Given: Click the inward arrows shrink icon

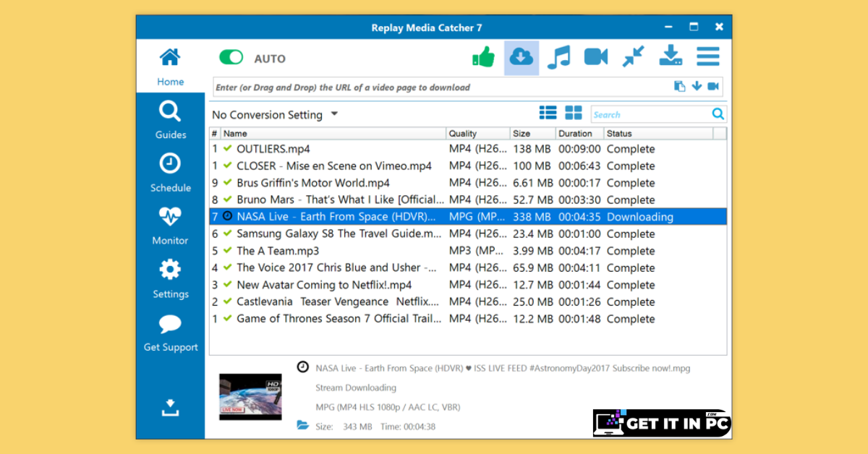Looking at the screenshot, I should (634, 57).
